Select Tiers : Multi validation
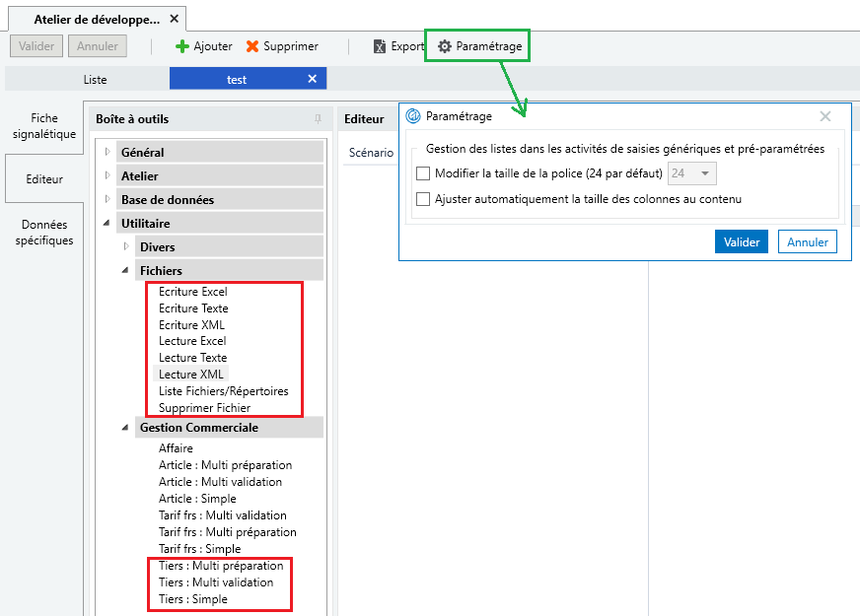This screenshot has width=860, height=616. click(x=216, y=582)
